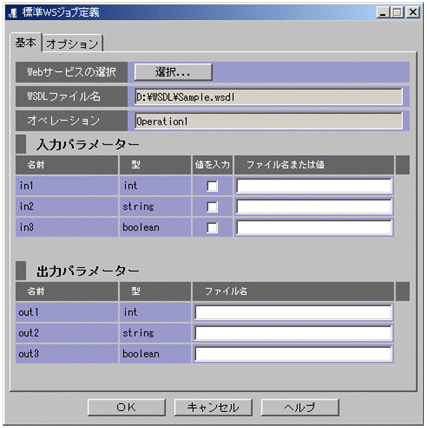Click the Webサービスの選択 label
The height and width of the screenshot is (429, 427).
(71, 72)
